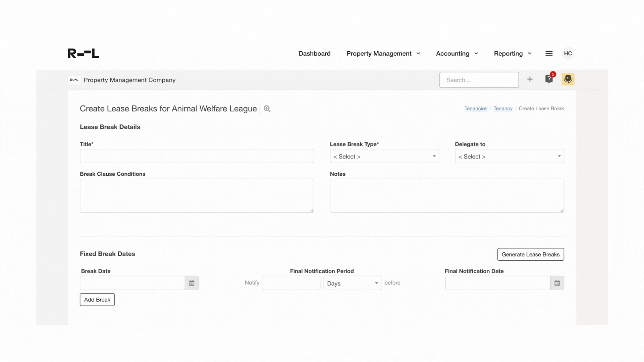Open the hamburger menu icon
644x362 pixels.
[549, 53]
